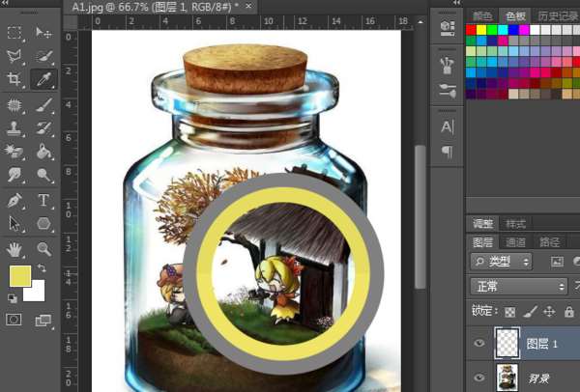Select the Polygonal Lasso tool
This screenshot has width=580, height=392.
[14, 56]
